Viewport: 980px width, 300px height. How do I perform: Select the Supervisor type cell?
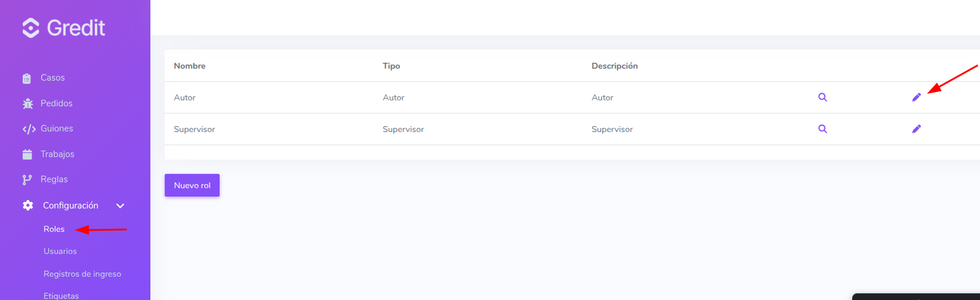tap(403, 130)
